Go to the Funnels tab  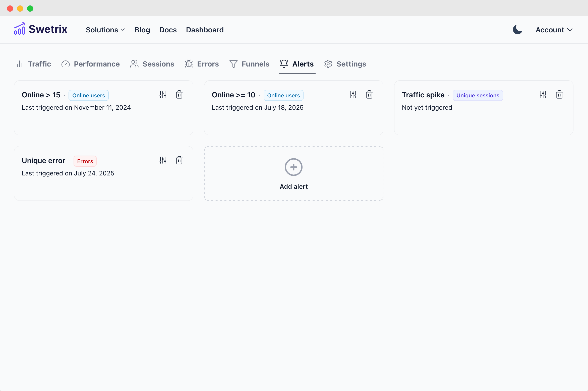249,64
